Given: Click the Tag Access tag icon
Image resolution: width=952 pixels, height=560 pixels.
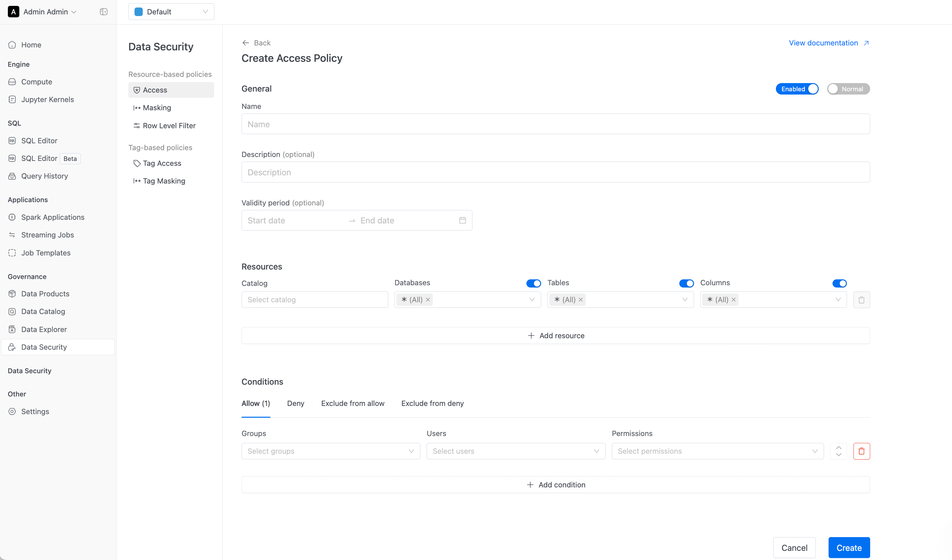Looking at the screenshot, I should tap(137, 164).
